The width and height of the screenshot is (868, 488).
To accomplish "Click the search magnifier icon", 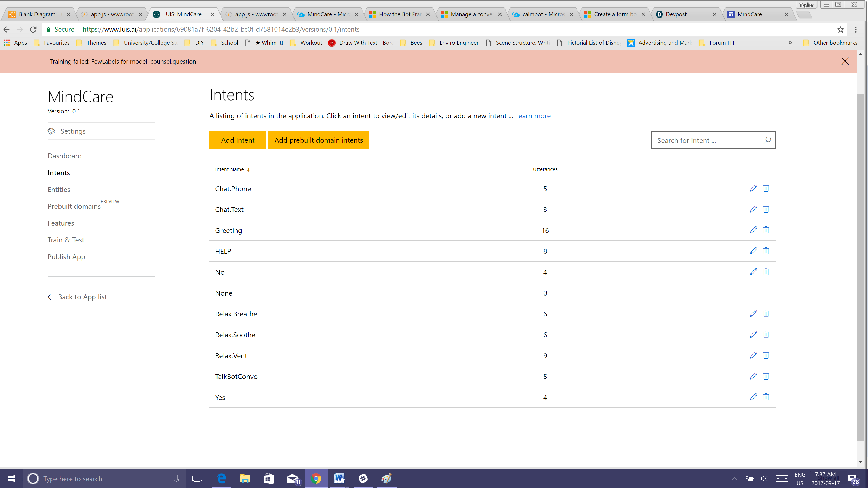I will (767, 140).
